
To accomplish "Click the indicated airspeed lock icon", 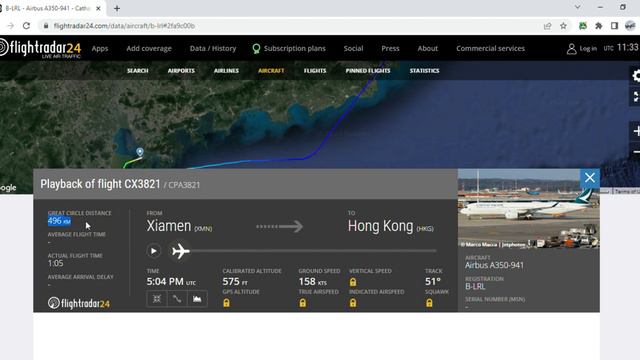I will pyautogui.click(x=353, y=303).
